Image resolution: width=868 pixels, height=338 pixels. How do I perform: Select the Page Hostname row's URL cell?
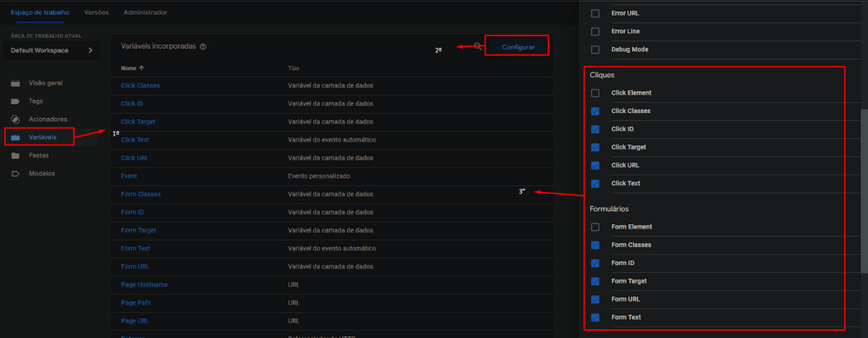294,285
